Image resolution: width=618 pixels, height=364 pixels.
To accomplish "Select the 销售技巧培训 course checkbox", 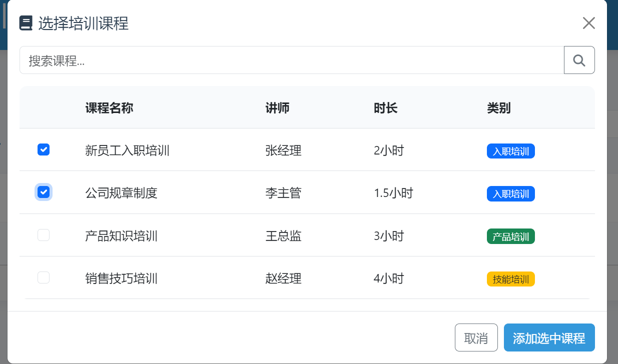I will (44, 277).
